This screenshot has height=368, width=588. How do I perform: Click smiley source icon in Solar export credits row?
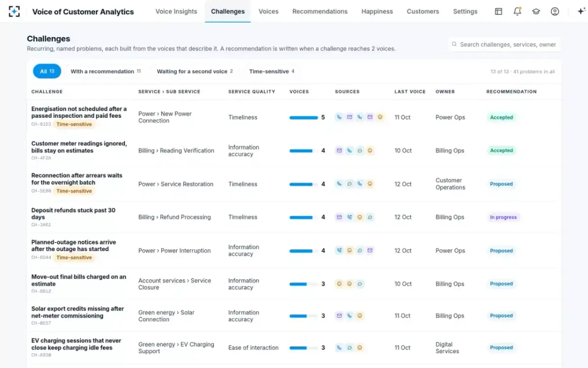click(x=360, y=316)
